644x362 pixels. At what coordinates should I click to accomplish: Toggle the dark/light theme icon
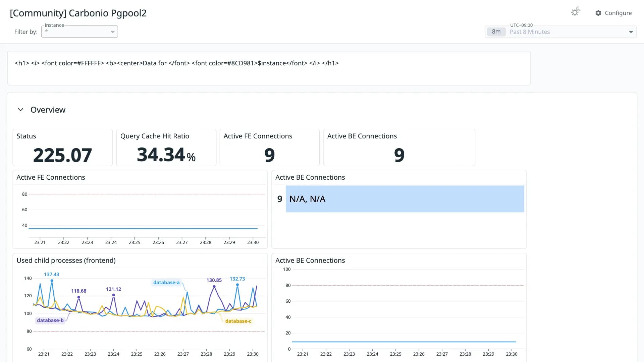(x=576, y=12)
